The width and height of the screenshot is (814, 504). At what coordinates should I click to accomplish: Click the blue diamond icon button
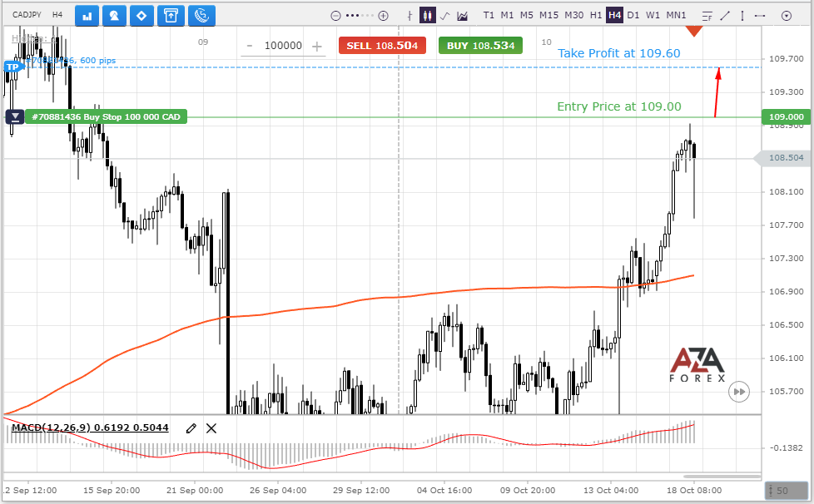(141, 16)
